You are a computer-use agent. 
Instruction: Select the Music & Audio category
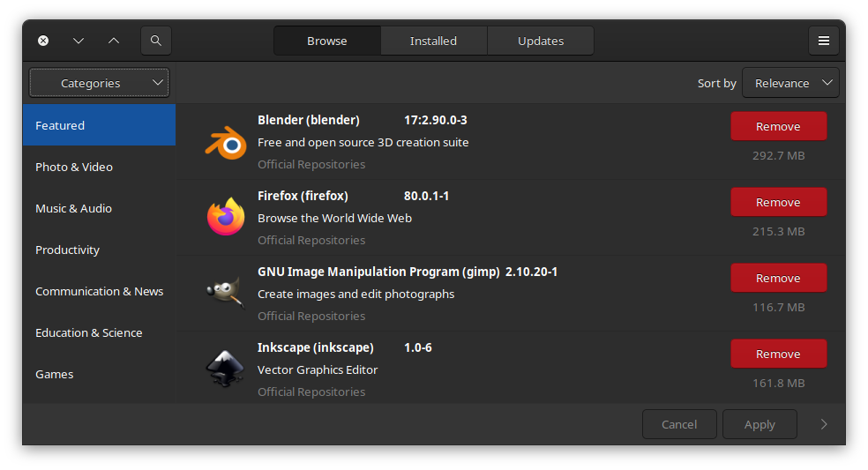pos(99,208)
